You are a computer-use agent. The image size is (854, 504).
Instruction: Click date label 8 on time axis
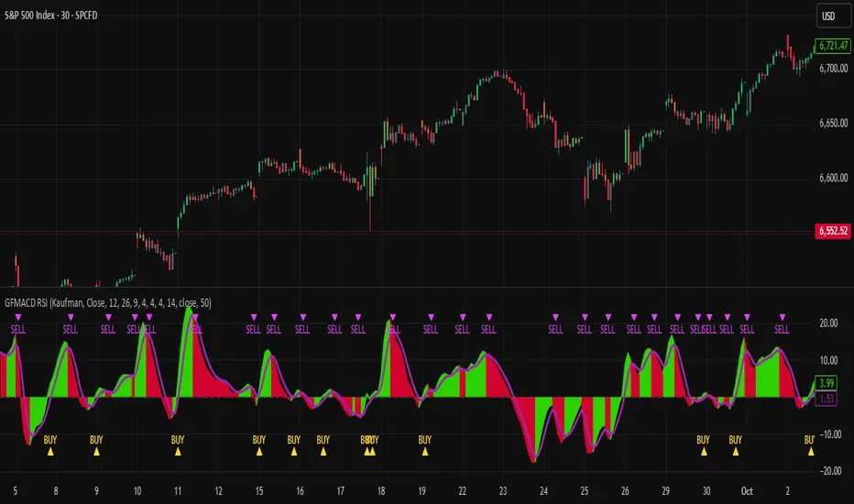pos(56,491)
